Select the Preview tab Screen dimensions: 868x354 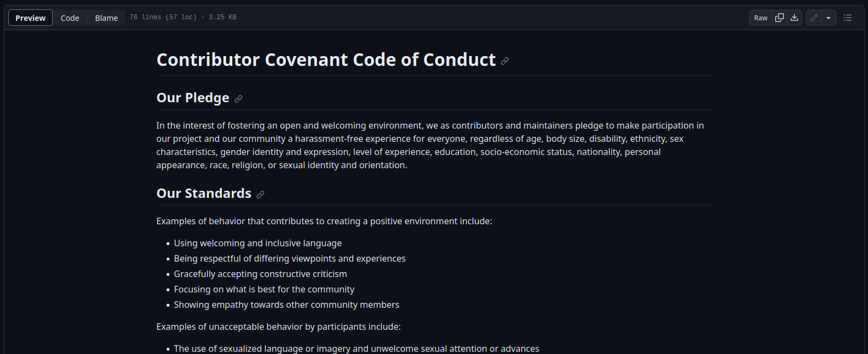pos(30,17)
